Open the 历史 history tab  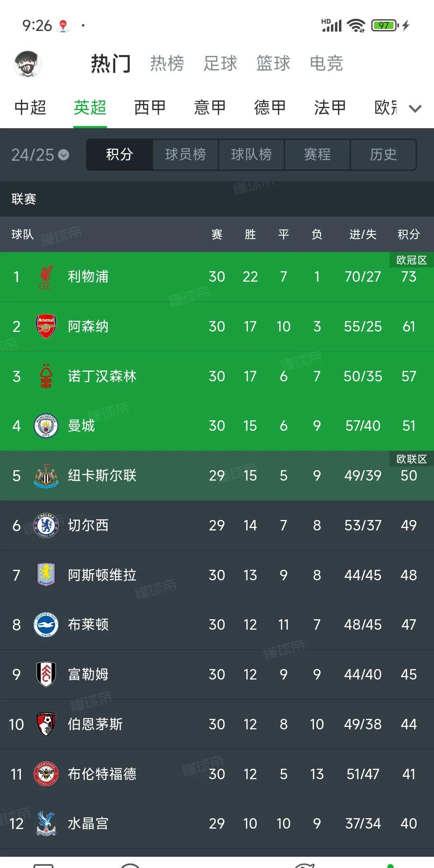pyautogui.click(x=383, y=155)
